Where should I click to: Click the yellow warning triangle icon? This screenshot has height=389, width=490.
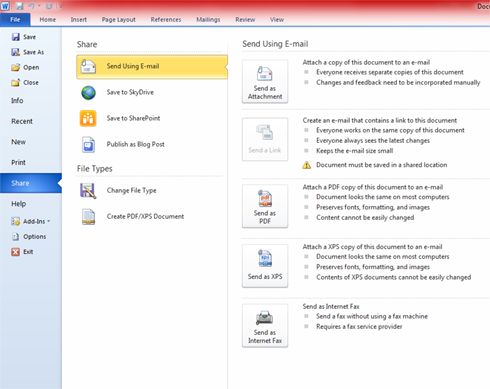click(306, 165)
